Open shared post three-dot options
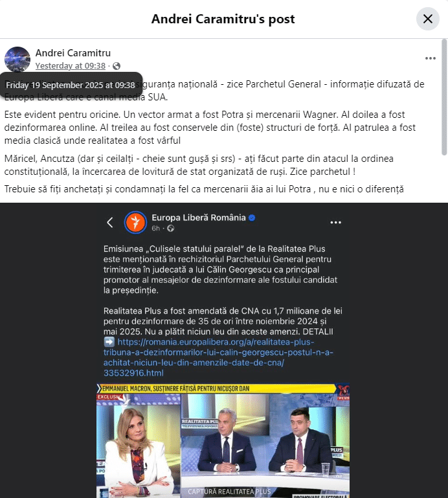This screenshot has width=448, height=498. coord(335,222)
